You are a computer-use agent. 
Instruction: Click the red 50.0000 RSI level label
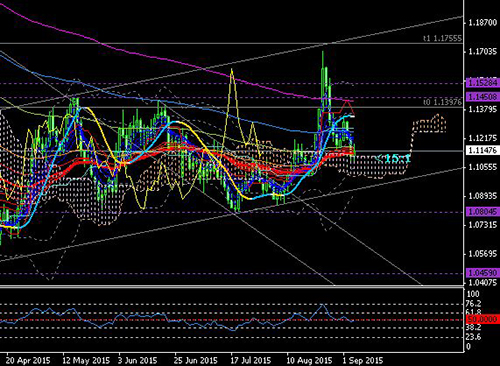(x=483, y=319)
